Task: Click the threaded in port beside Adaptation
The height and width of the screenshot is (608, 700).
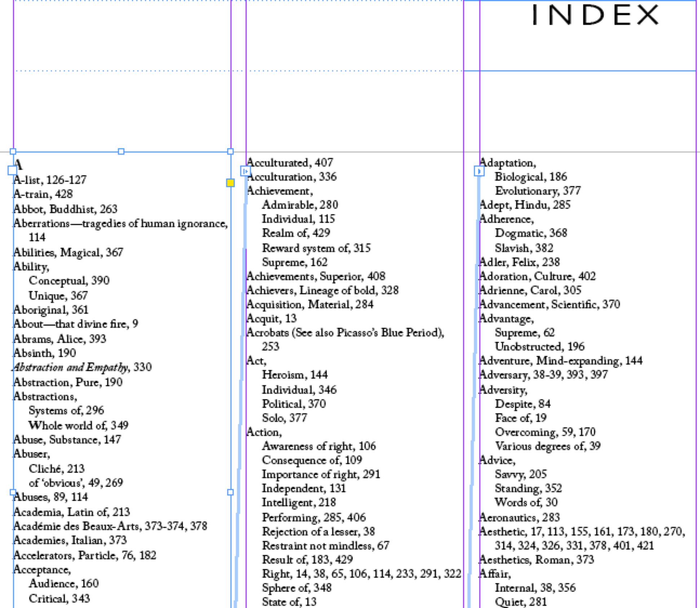Action: [479, 171]
